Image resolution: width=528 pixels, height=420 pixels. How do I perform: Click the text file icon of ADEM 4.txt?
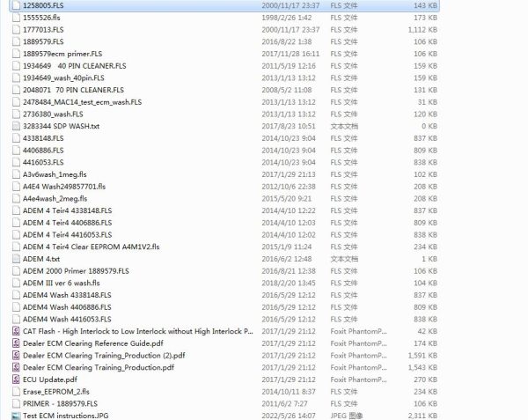pos(16,259)
